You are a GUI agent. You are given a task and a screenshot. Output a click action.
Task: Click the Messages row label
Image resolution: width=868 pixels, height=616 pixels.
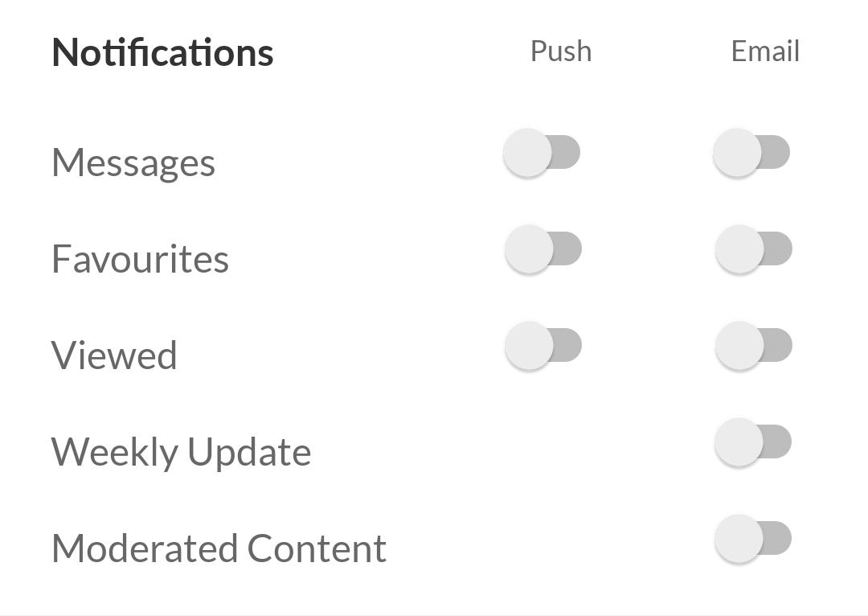133,162
